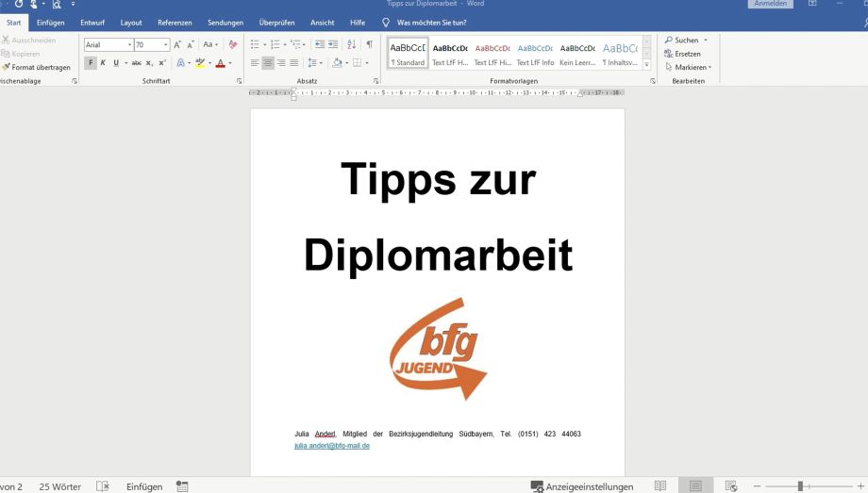Click the line spacing icon

coord(312,63)
